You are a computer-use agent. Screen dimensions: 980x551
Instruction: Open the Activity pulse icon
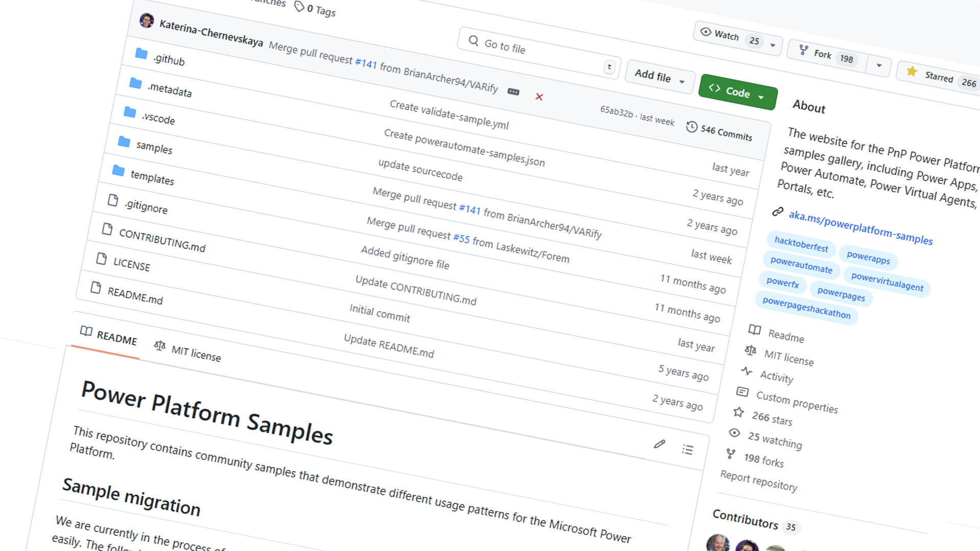pos(746,372)
